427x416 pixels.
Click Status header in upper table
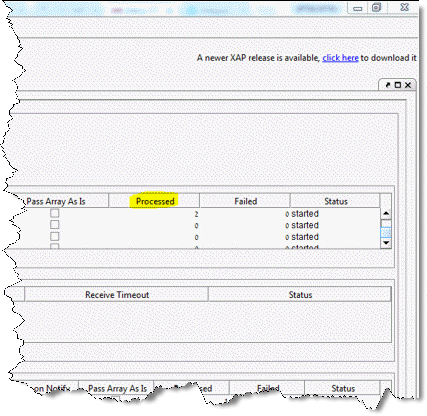(336, 201)
